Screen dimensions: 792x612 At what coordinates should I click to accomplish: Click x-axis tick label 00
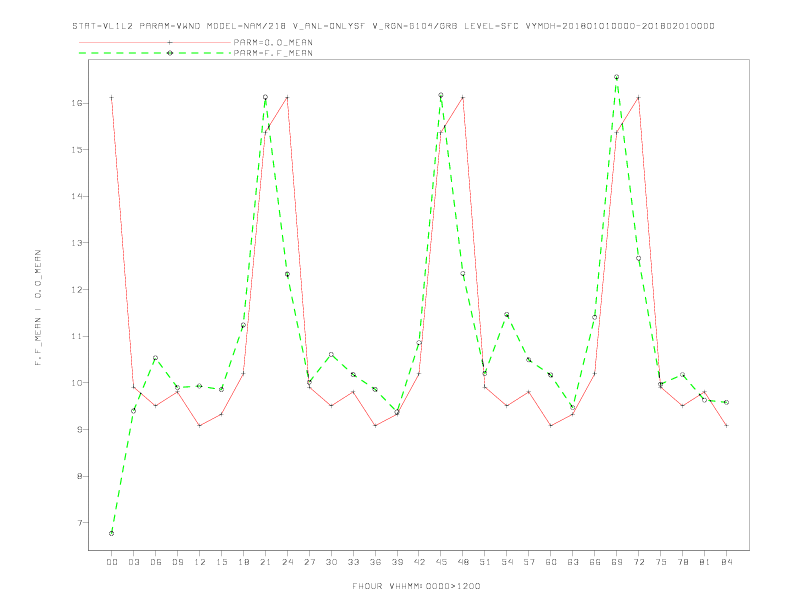pyautogui.click(x=112, y=562)
